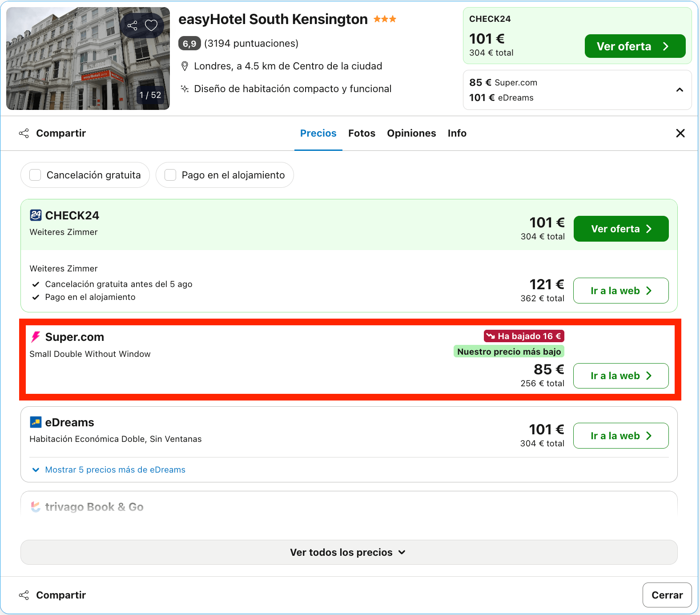Click the eDreams logo icon
700x615 pixels.
pos(36,422)
